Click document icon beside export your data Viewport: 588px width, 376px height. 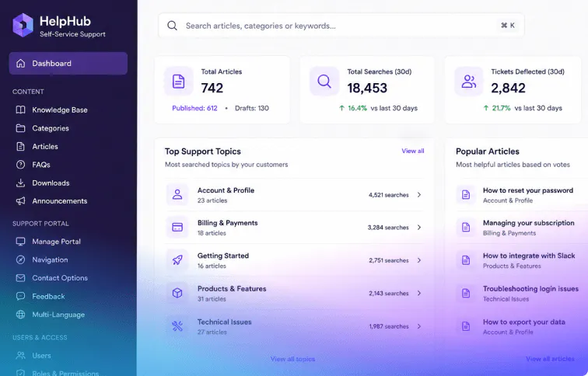(x=466, y=326)
